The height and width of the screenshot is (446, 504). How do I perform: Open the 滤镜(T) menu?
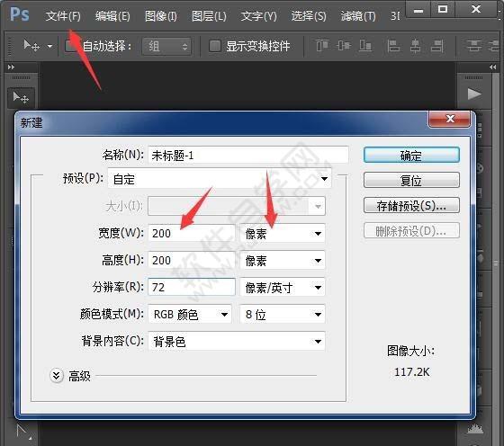358,15
